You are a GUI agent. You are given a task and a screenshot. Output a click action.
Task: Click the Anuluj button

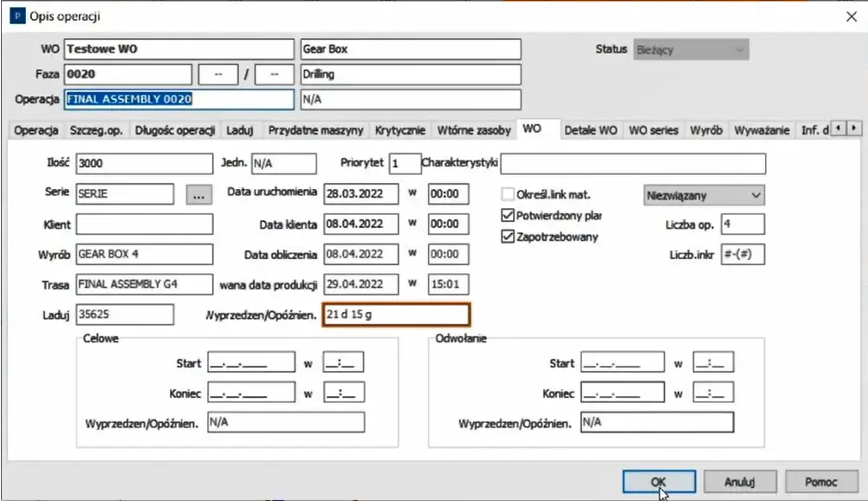point(741,481)
